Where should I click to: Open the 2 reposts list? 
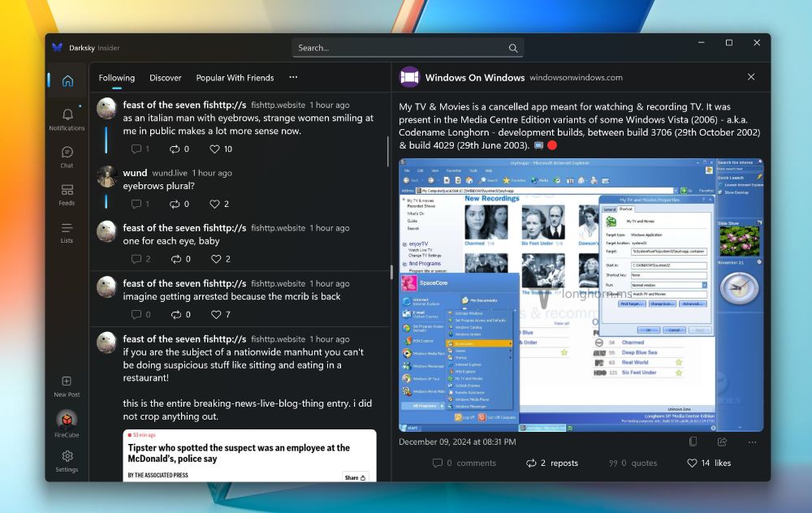click(552, 463)
